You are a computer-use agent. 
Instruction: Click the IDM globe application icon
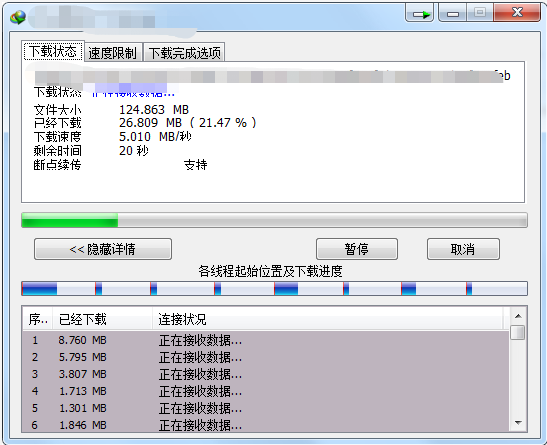coord(18,16)
